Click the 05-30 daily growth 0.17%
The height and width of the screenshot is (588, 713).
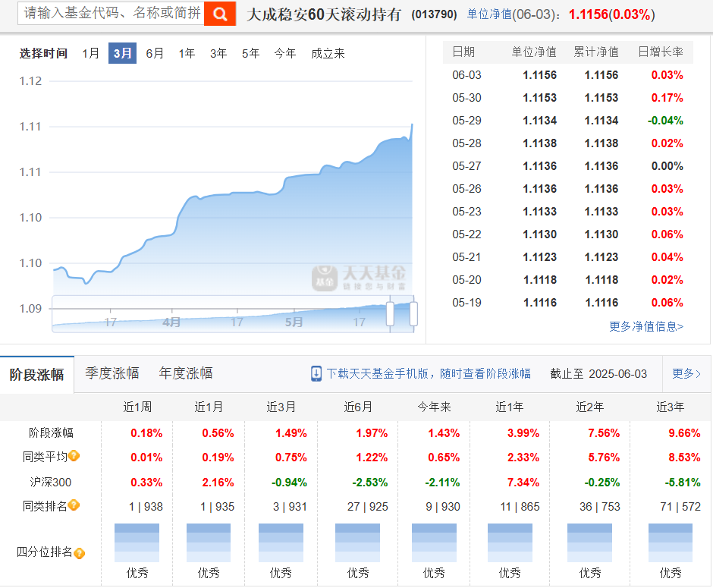point(667,98)
